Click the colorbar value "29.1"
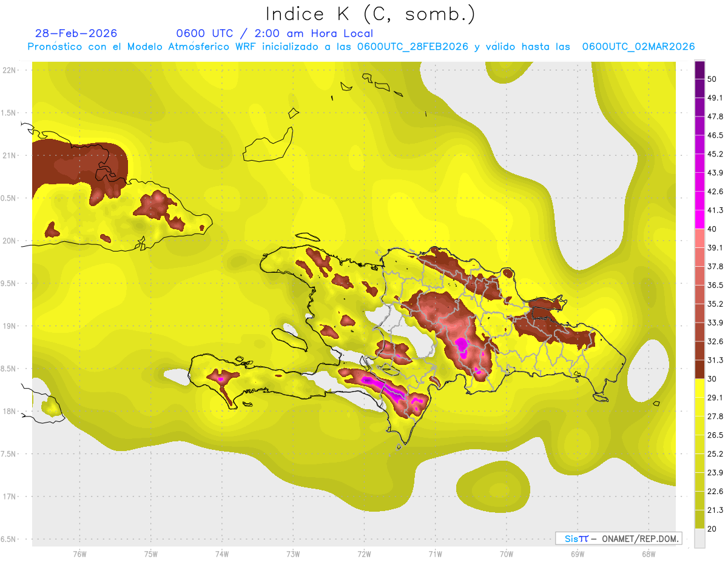The width and height of the screenshot is (728, 562). pyautogui.click(x=715, y=397)
